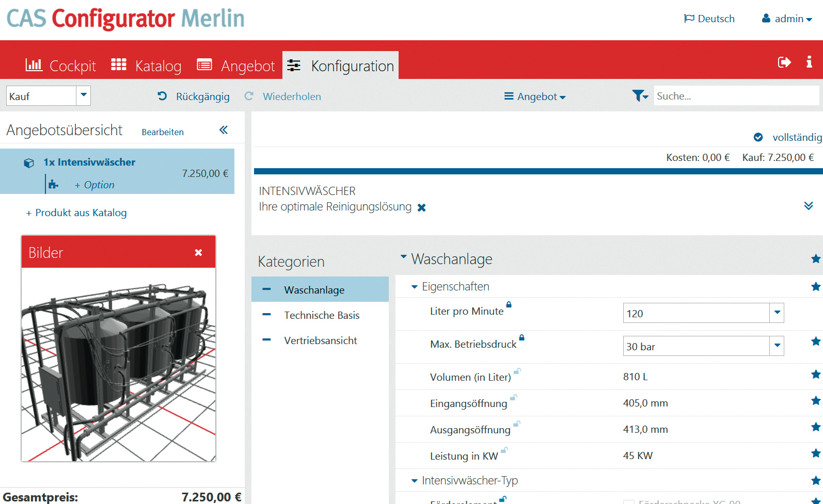Select Technische Basis category
The height and width of the screenshot is (504, 823).
point(322,315)
